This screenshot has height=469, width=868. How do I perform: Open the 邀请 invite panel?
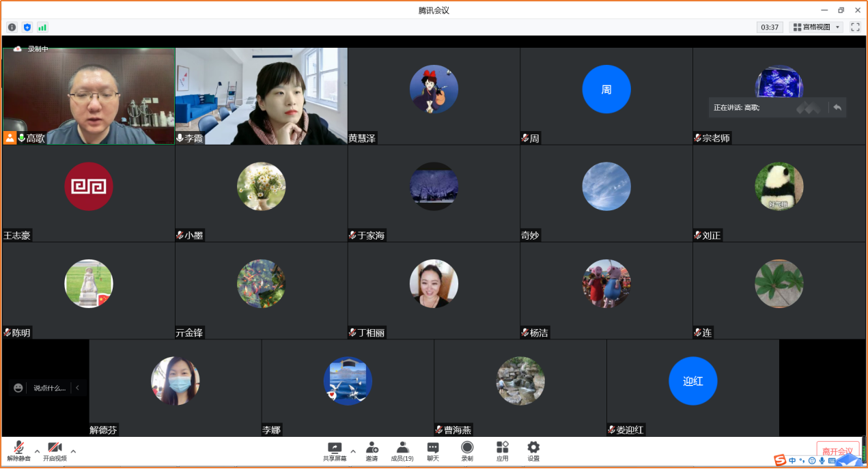tap(372, 451)
